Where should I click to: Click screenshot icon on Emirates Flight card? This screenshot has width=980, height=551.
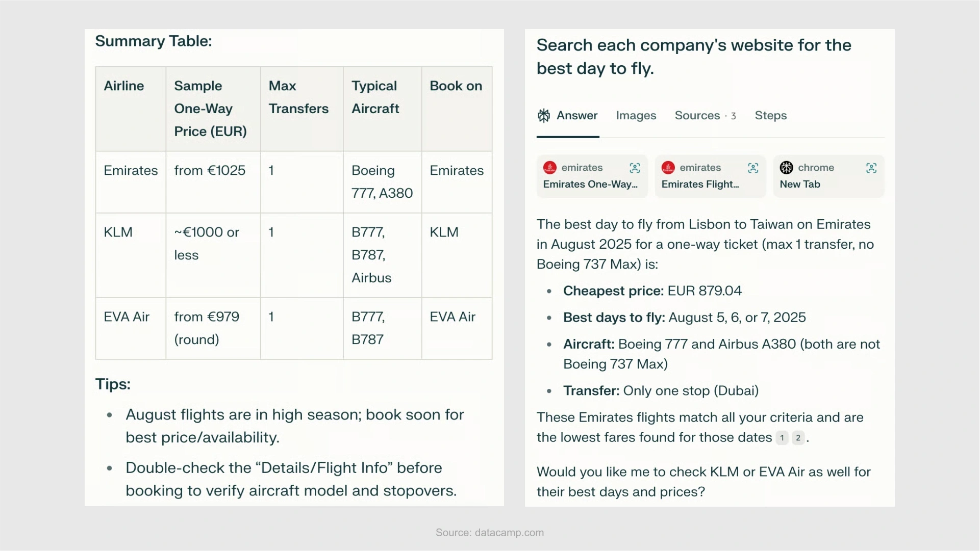753,168
